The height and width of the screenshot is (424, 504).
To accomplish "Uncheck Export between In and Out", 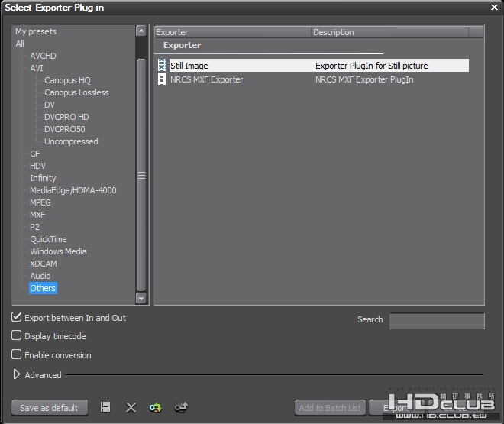I will [16, 317].
